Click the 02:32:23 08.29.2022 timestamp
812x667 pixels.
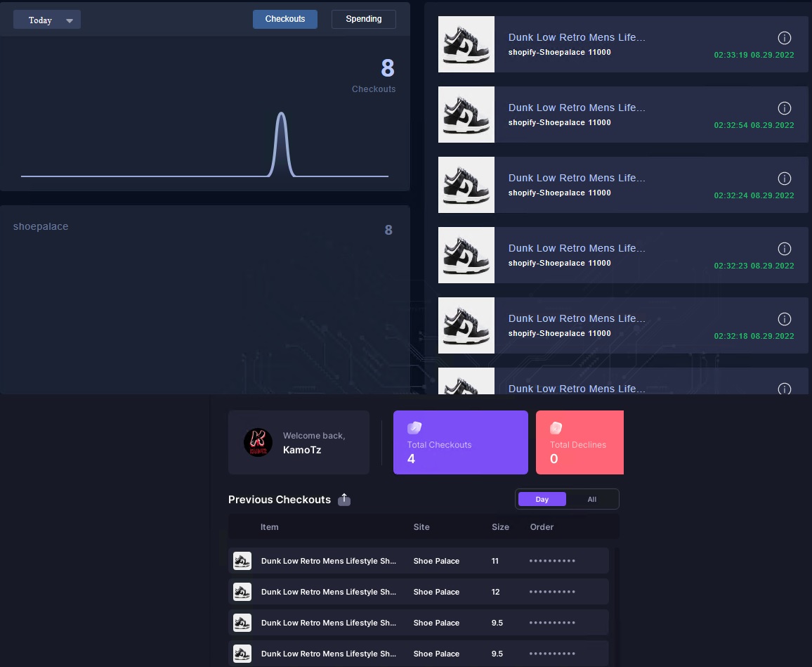[x=754, y=266]
